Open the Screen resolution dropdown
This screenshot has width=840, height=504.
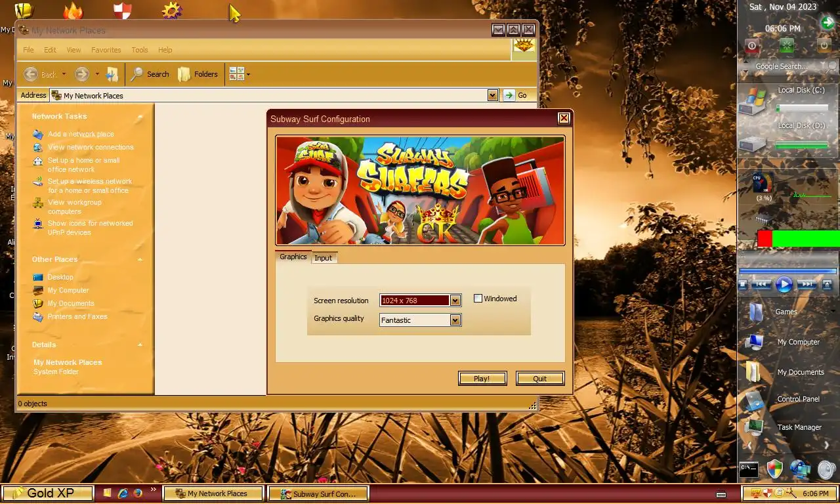pyautogui.click(x=455, y=301)
